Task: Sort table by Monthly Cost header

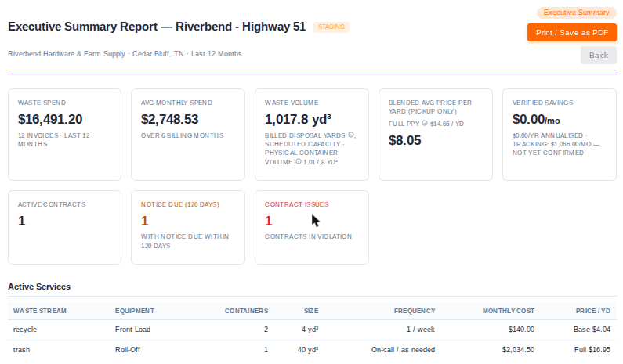Action: point(508,311)
